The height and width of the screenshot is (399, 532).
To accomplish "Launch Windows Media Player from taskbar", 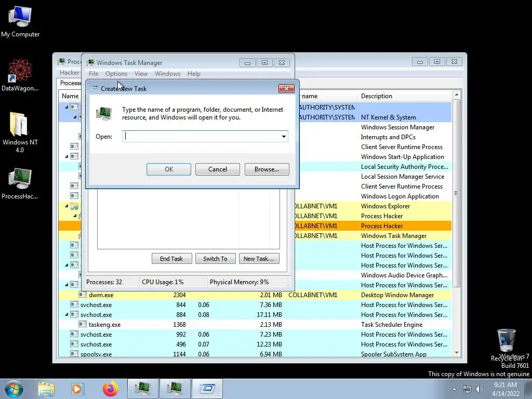I will [77, 389].
